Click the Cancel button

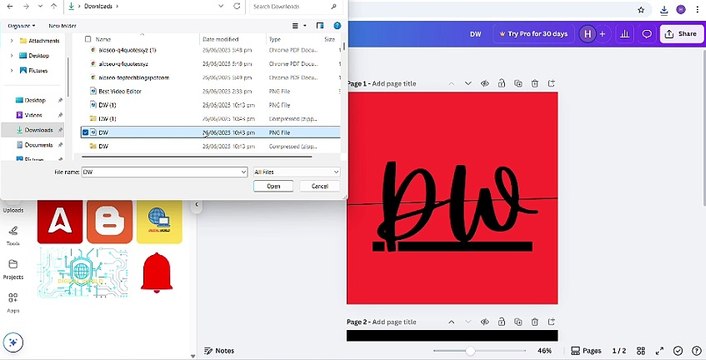tap(320, 186)
